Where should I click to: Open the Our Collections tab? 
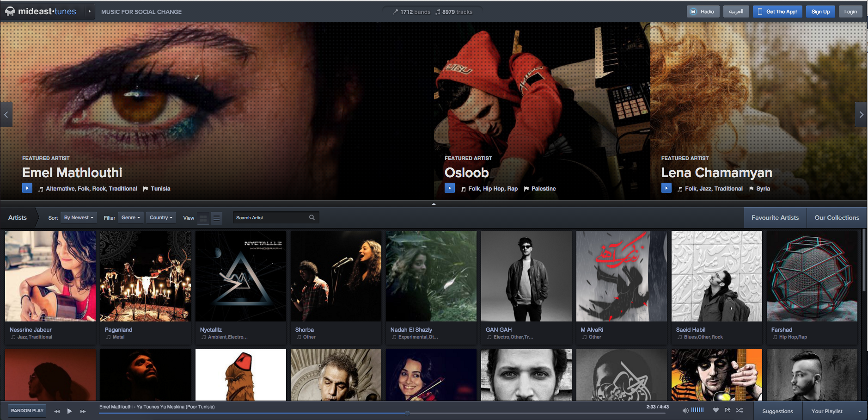coord(837,217)
